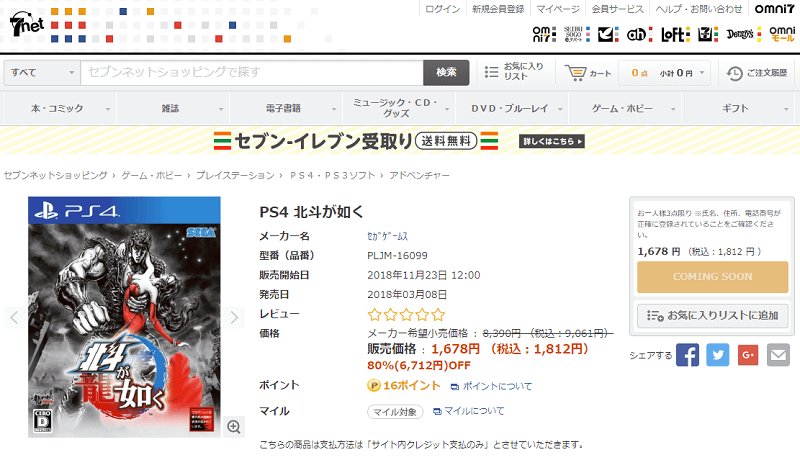Open the favorites list icon
The height and width of the screenshot is (460, 800).
491,72
